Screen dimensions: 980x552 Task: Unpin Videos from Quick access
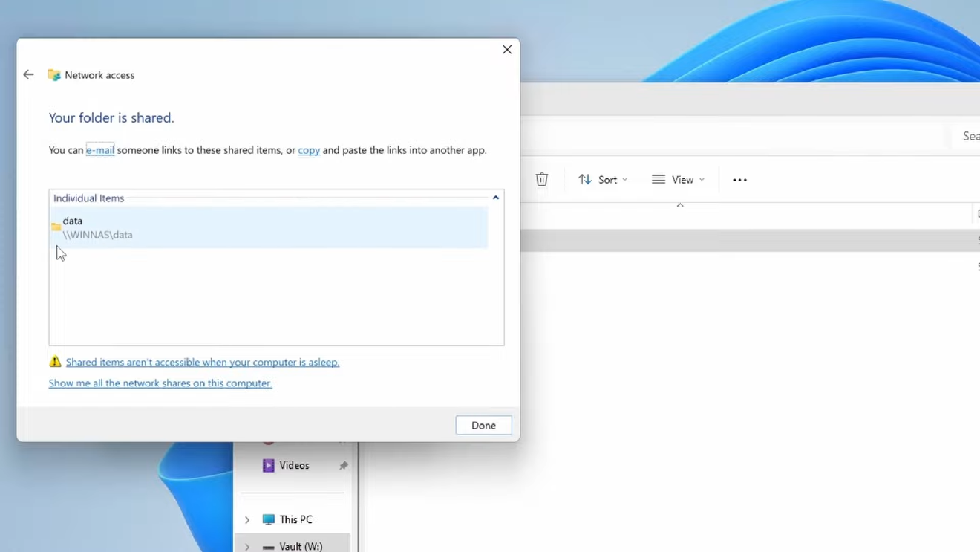click(343, 465)
